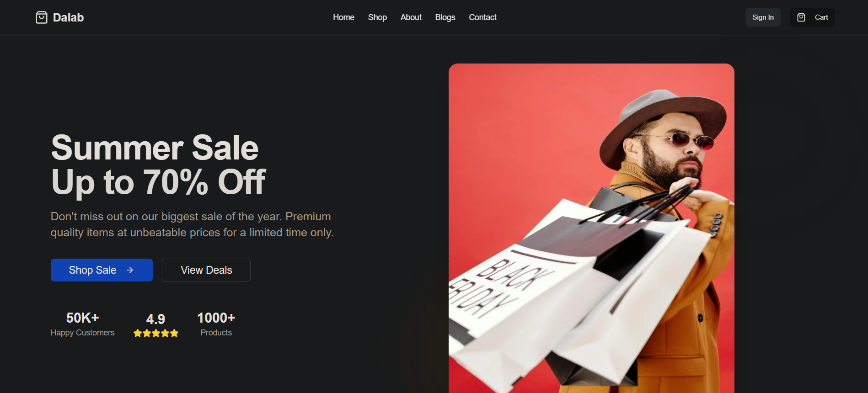
Task: Go to the Shop page
Action: tap(377, 17)
